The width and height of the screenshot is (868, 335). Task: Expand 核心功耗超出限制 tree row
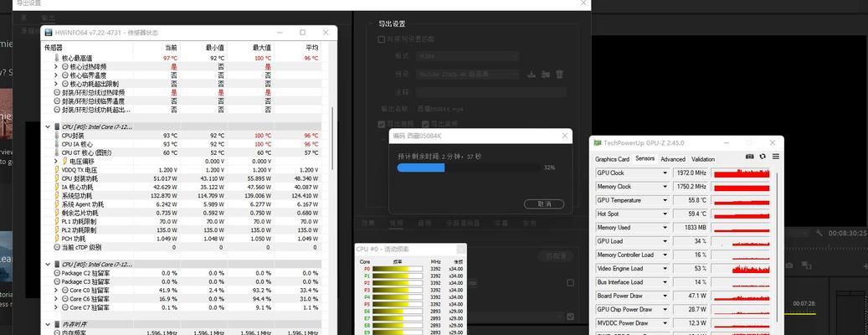(x=56, y=84)
